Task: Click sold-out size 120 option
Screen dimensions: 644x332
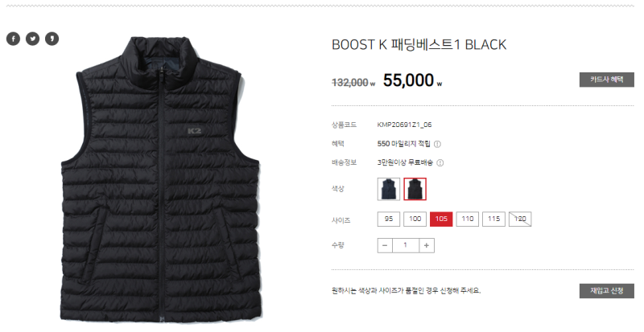Action: 520,219
